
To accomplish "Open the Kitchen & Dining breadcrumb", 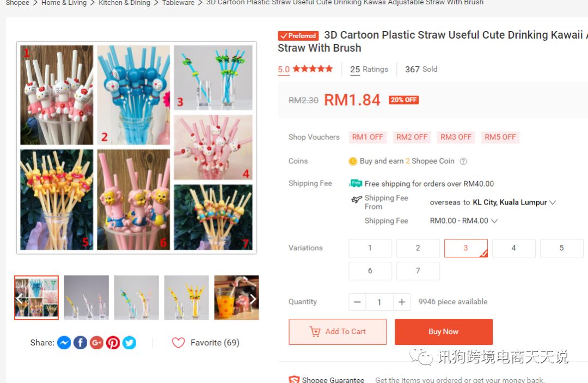I will coord(124,3).
